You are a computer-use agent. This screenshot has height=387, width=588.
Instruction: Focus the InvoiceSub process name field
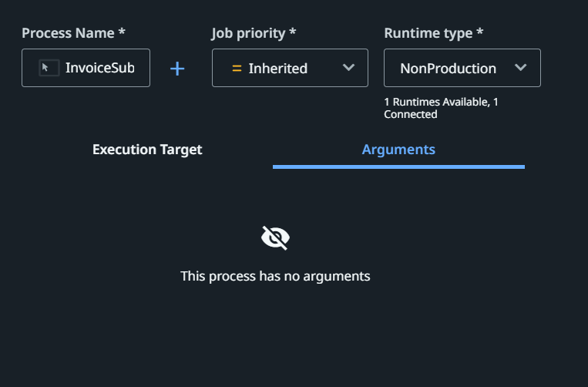coord(86,68)
